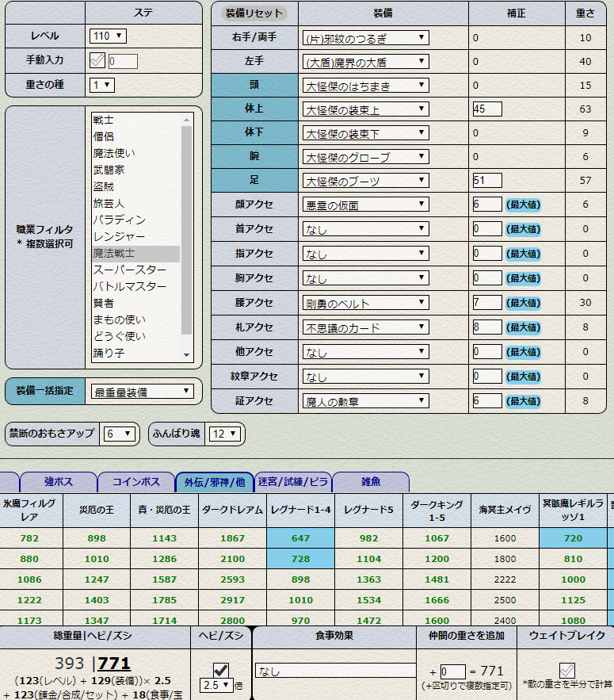Switch to the 迷宮/試練/ピラ tab
The image size is (614, 700).
tap(293, 482)
